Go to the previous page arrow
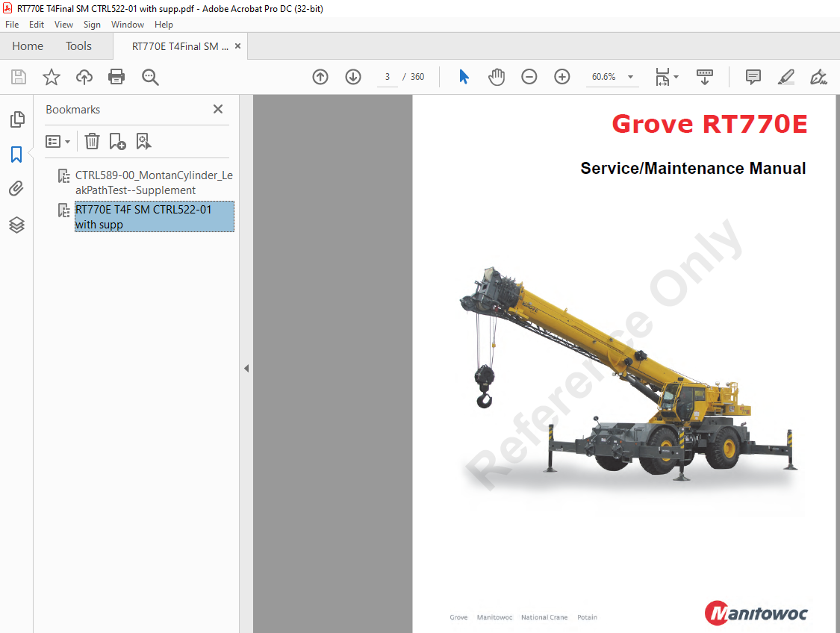The width and height of the screenshot is (840, 633). pos(320,77)
